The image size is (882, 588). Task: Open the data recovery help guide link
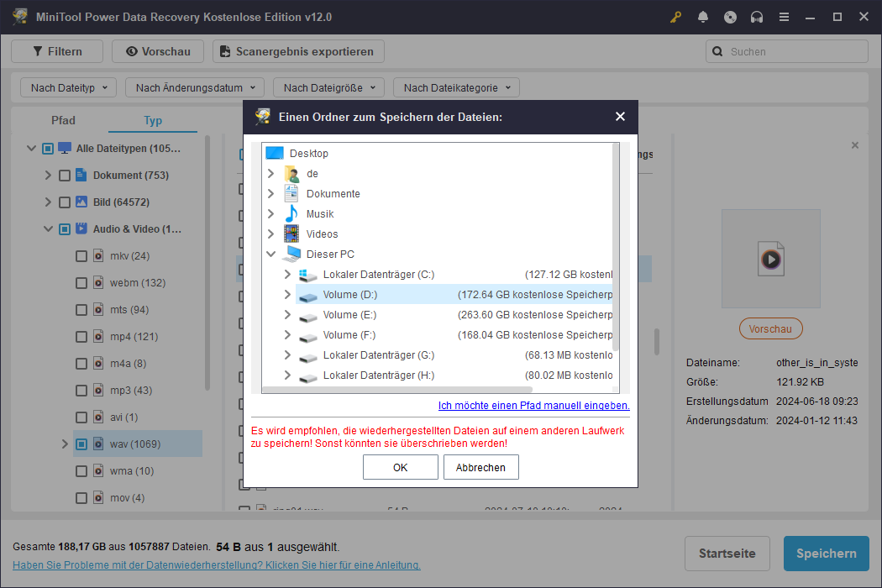tap(217, 565)
